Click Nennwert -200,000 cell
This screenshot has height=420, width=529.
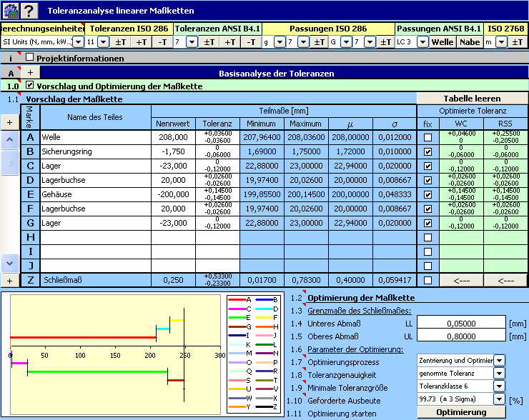[174, 194]
